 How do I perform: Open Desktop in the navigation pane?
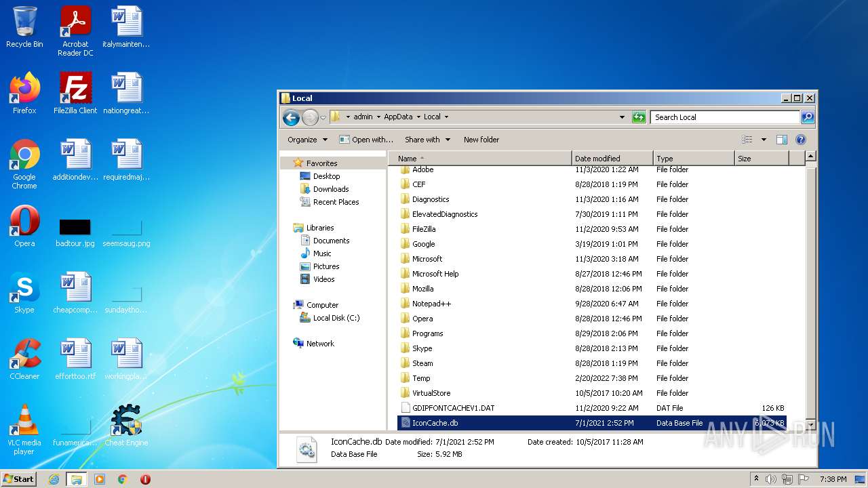[326, 176]
